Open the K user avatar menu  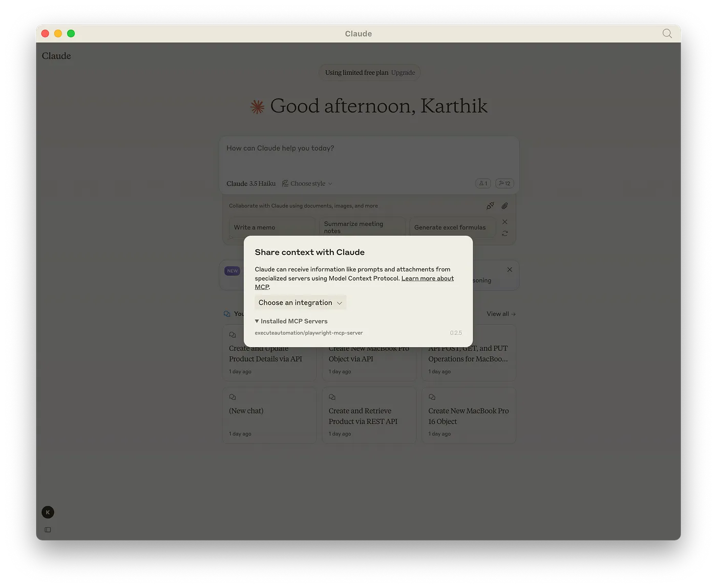48,512
